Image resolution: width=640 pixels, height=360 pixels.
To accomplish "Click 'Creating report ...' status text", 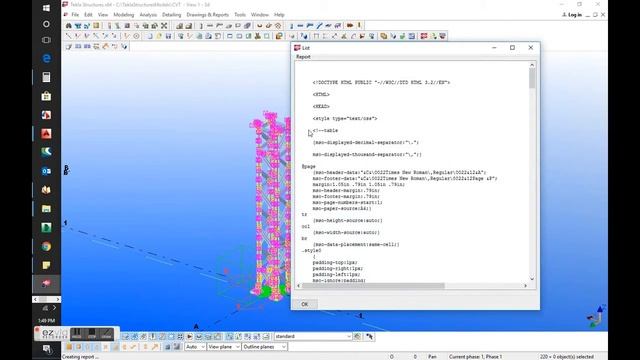I will point(80,356).
